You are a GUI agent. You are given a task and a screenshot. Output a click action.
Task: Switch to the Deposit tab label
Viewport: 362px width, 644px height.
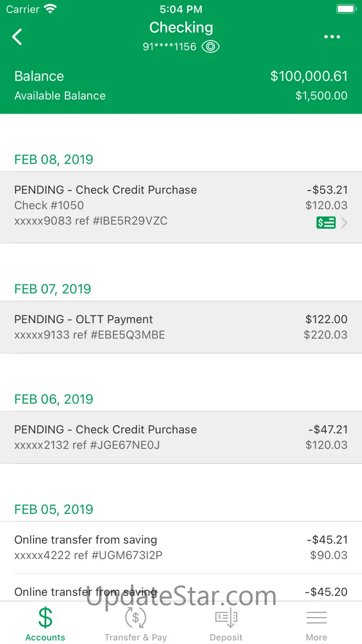point(226,637)
